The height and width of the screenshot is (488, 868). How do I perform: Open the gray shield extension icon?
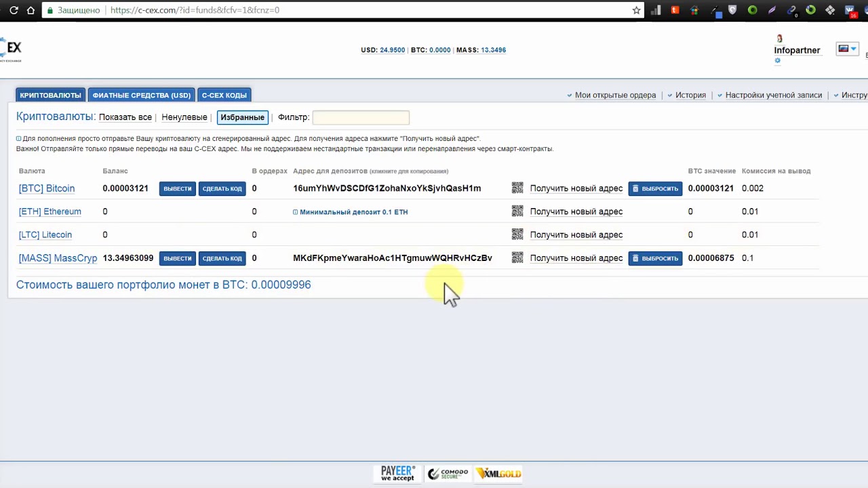click(x=732, y=9)
